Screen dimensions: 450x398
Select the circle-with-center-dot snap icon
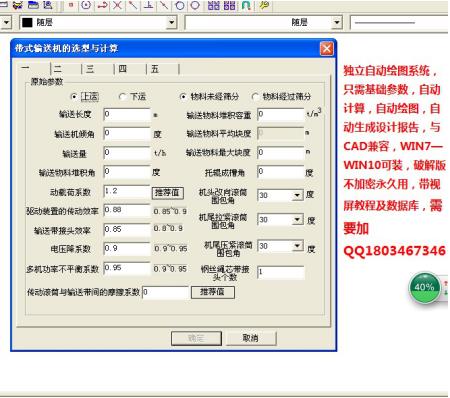(x=86, y=5)
